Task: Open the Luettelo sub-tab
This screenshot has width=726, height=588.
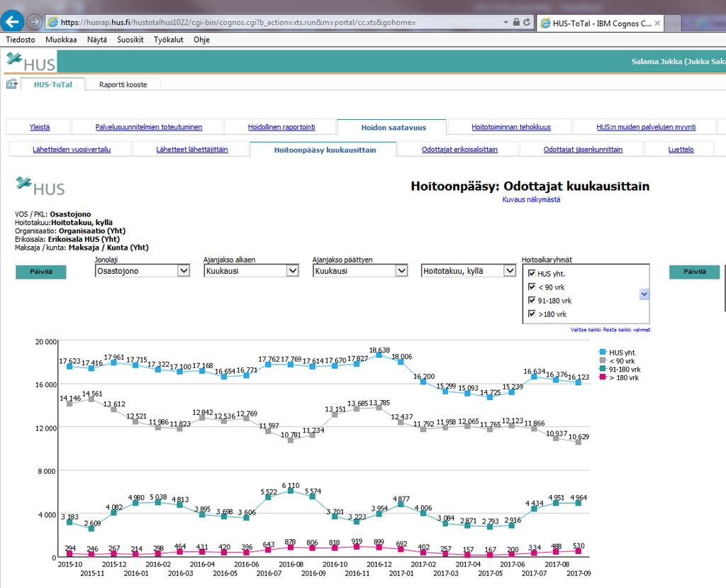Action: tap(681, 149)
